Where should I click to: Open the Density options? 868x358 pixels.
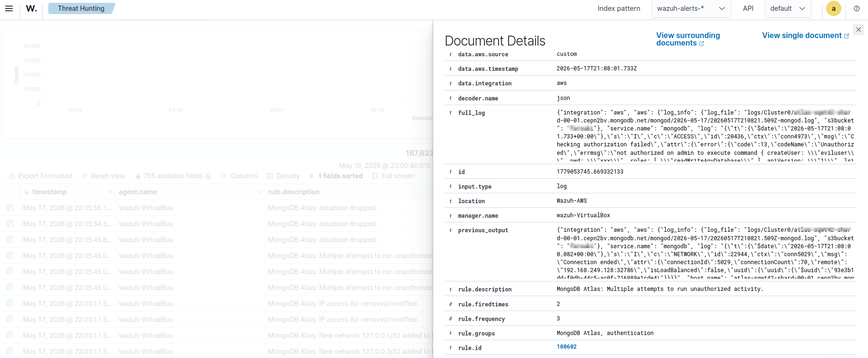(x=283, y=176)
